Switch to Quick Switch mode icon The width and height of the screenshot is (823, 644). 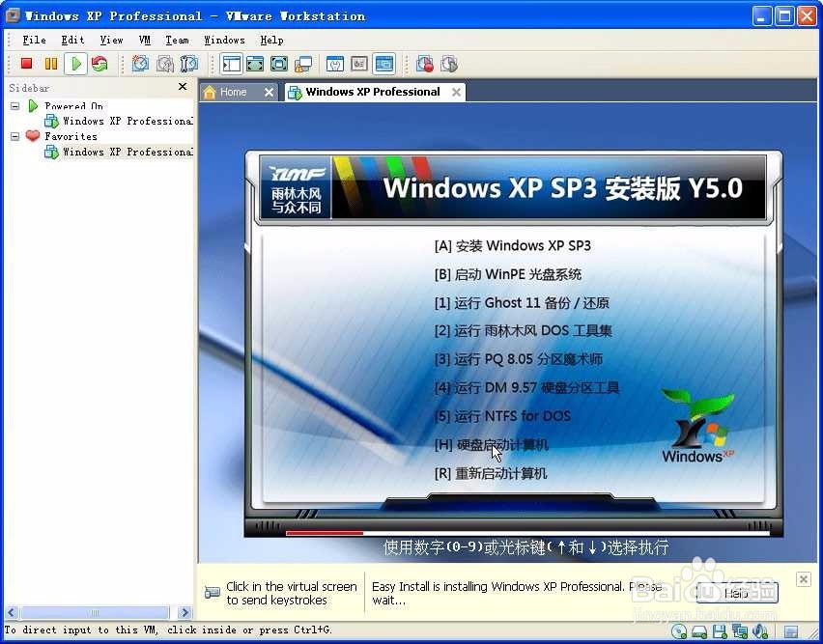point(255,64)
